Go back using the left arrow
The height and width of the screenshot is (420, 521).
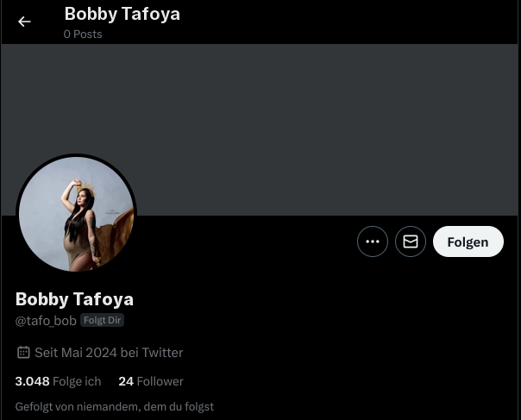point(24,22)
